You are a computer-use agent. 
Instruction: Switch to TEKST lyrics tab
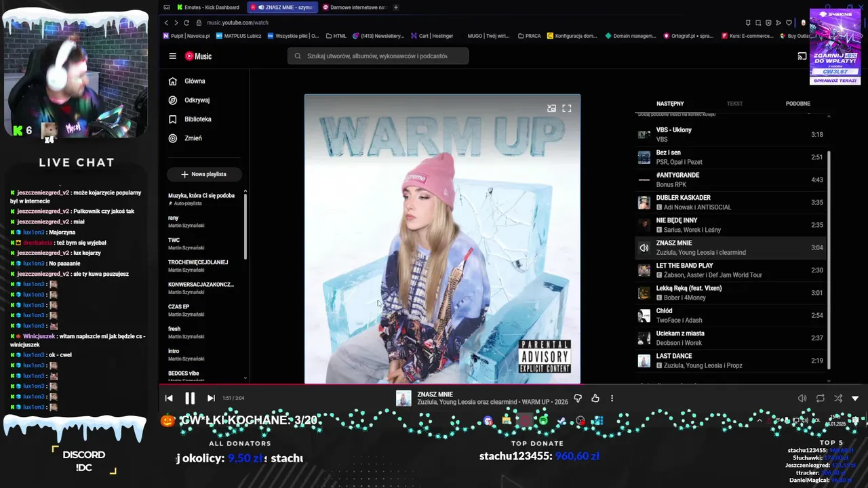pos(734,104)
